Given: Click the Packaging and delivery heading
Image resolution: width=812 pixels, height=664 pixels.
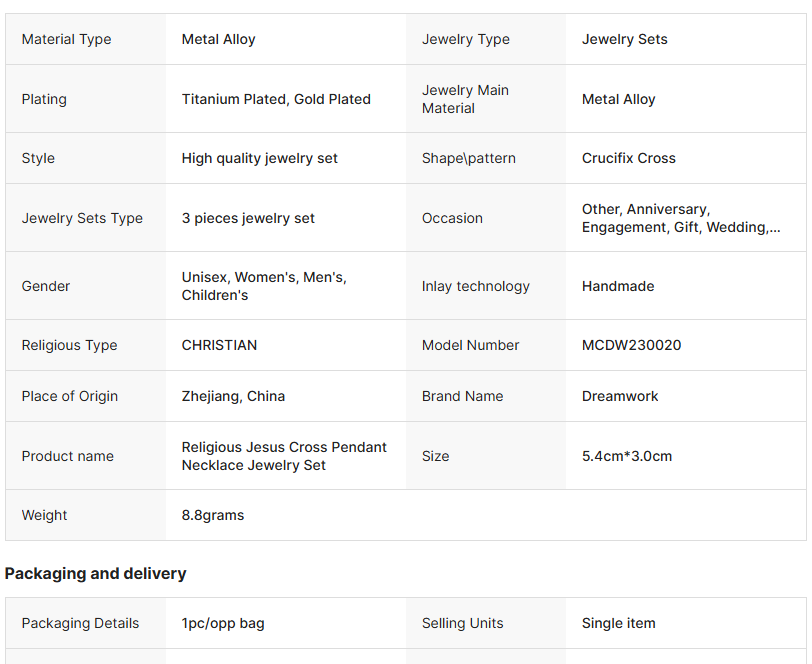Looking at the screenshot, I should [96, 573].
